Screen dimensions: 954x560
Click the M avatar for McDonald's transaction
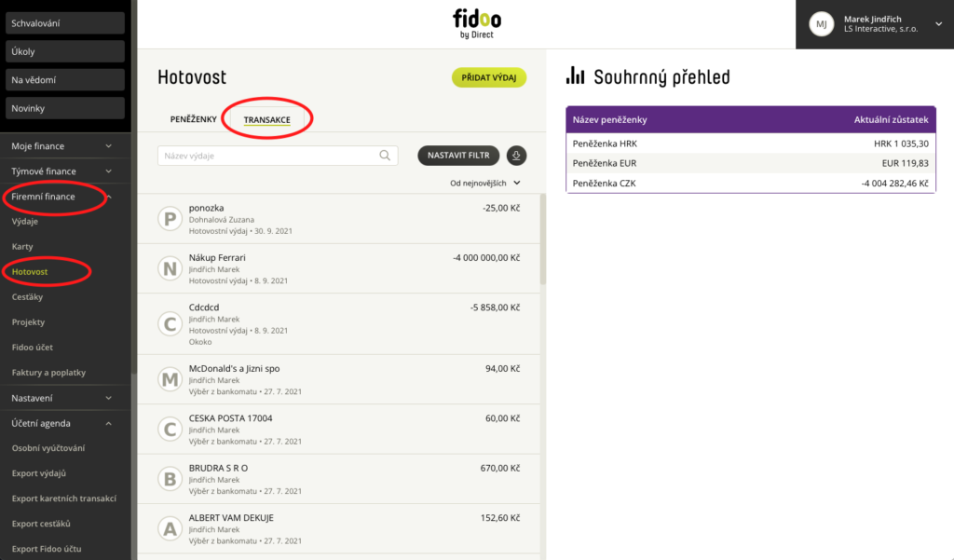(x=170, y=379)
